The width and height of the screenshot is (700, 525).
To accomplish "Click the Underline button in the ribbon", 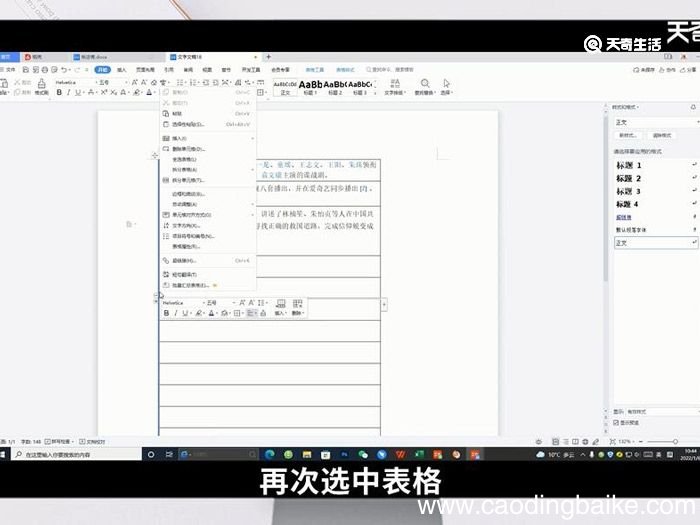I will click(78, 92).
